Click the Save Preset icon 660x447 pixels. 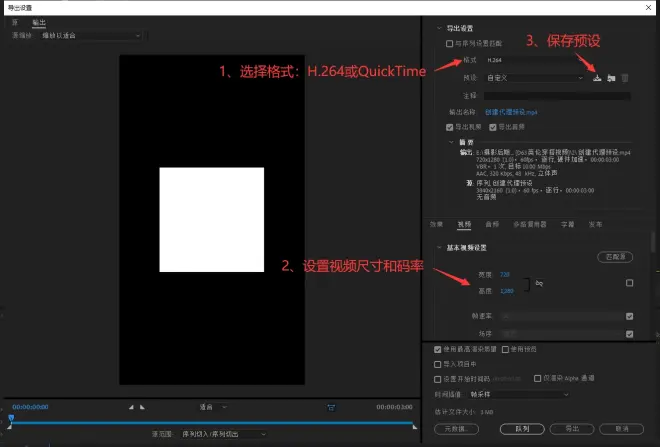pyautogui.click(x=597, y=78)
